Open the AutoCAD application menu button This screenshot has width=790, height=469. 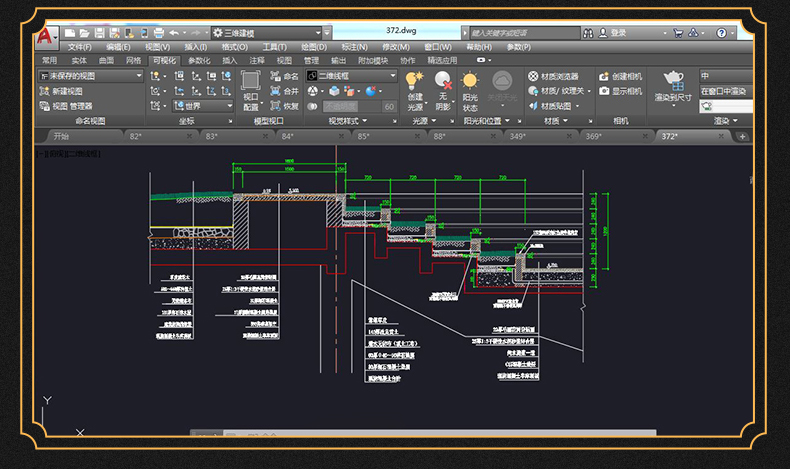pos(45,38)
